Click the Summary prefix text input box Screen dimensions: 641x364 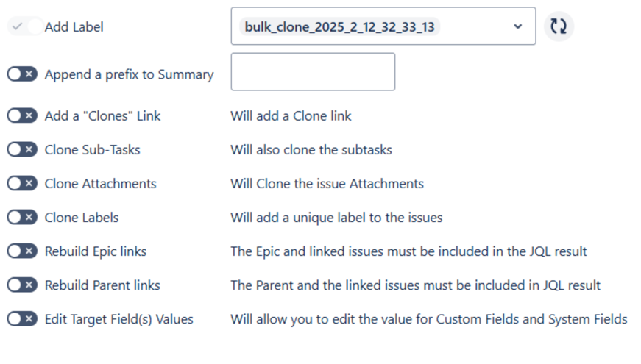click(313, 72)
